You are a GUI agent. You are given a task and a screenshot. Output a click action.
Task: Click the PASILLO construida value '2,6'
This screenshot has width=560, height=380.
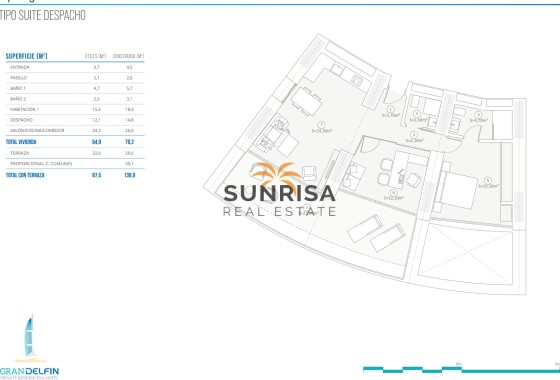(129, 78)
